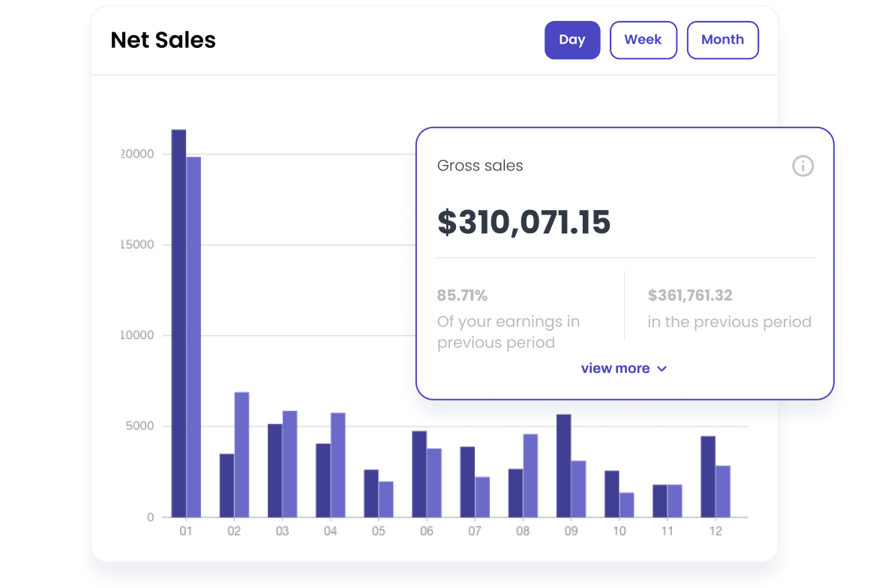Select the lighter bar for day 04
885x588 pixels.
[x=337, y=465]
